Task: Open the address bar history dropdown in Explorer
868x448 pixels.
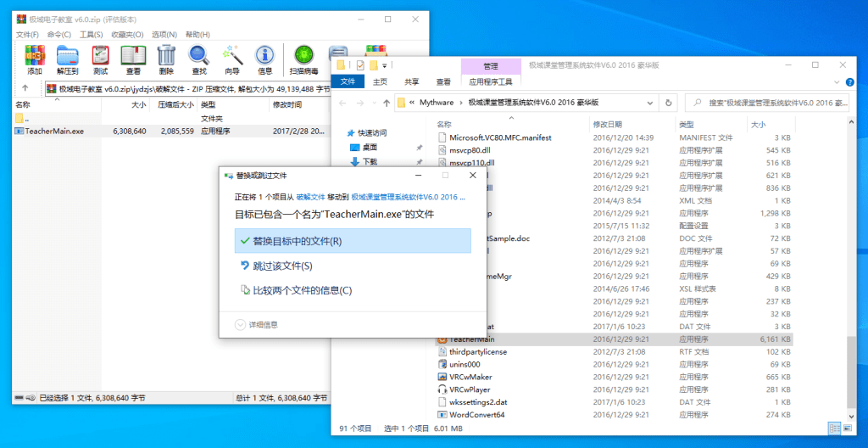Action: (652, 103)
